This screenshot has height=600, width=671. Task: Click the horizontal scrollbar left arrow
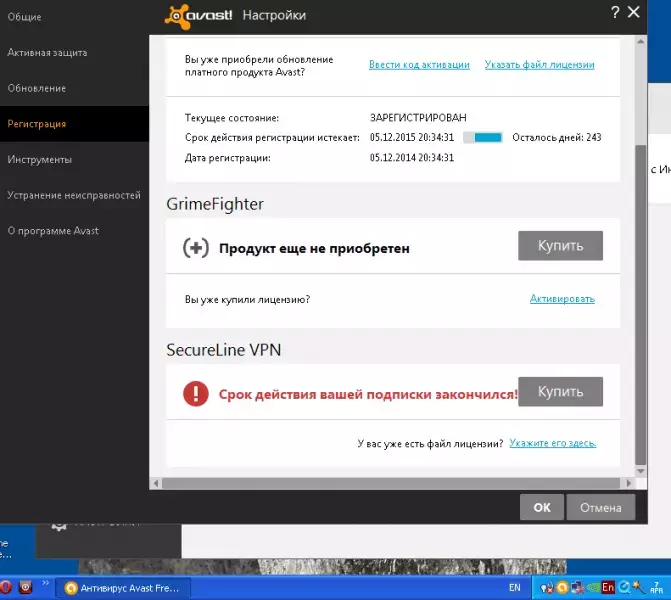click(156, 484)
